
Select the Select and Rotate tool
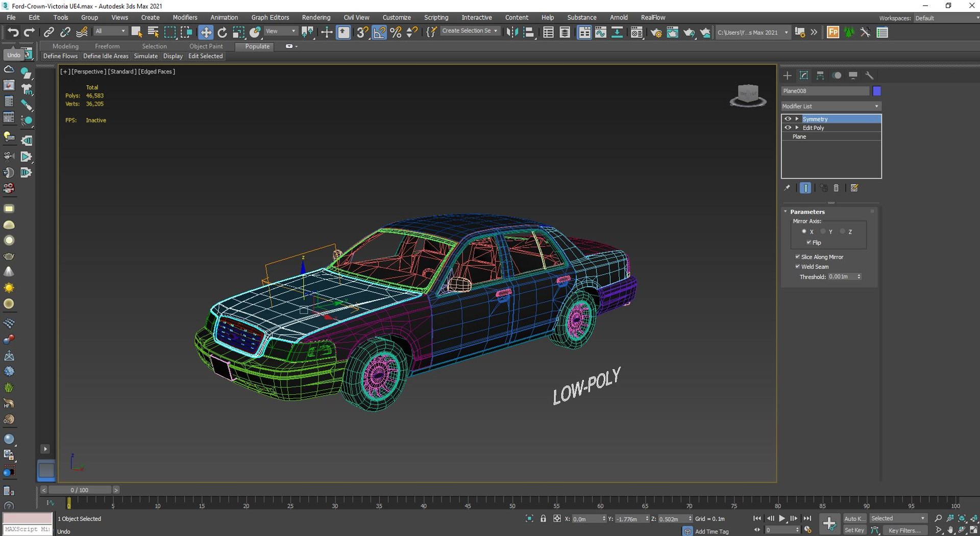pyautogui.click(x=222, y=32)
